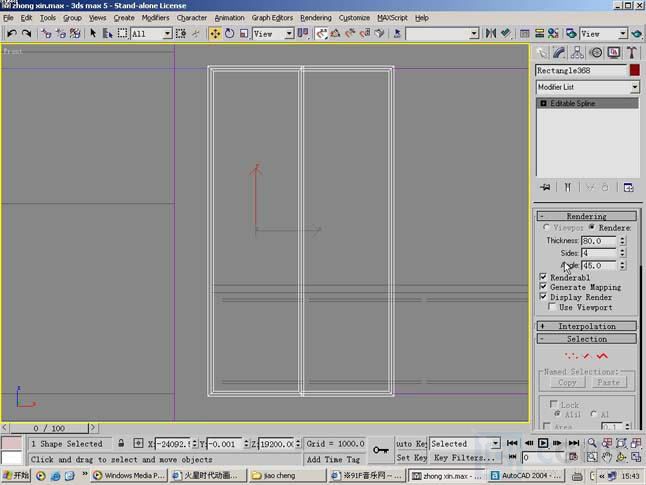Screen dimensions: 646x485
Task: Open the MAXScript menu
Action: 392,18
